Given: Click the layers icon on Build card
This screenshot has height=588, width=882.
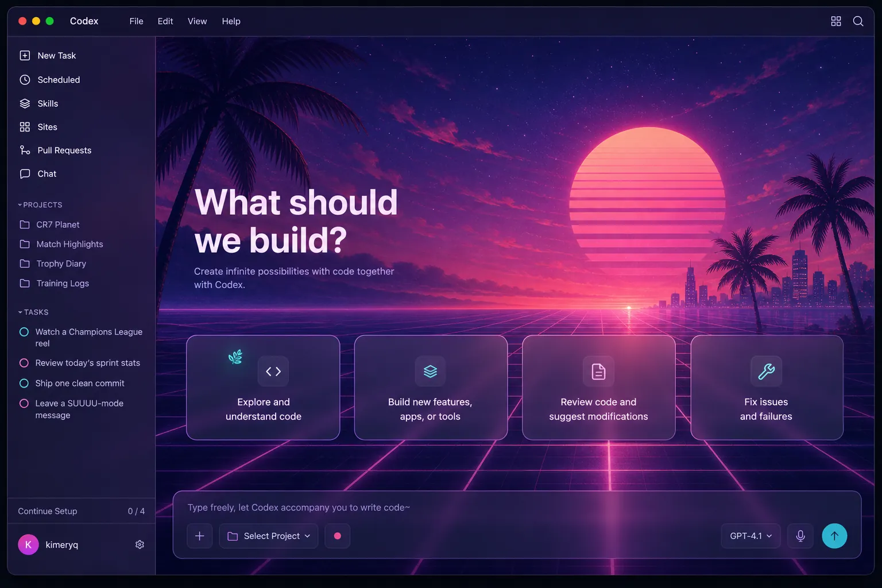Looking at the screenshot, I should [x=431, y=372].
